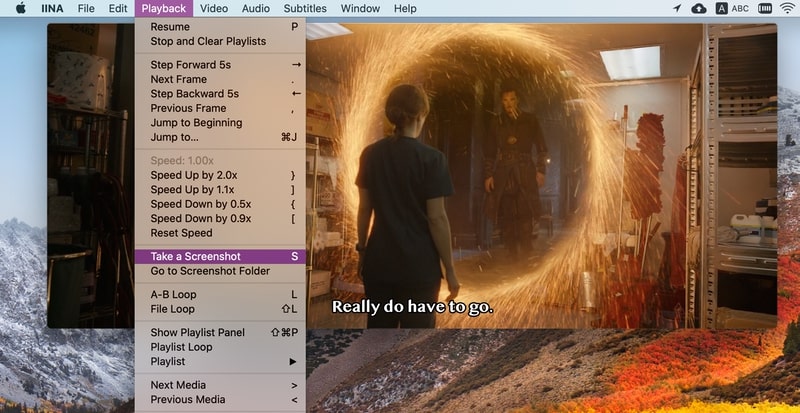Image resolution: width=800 pixels, height=413 pixels.
Task: Open the IINA application menu
Action: point(52,8)
